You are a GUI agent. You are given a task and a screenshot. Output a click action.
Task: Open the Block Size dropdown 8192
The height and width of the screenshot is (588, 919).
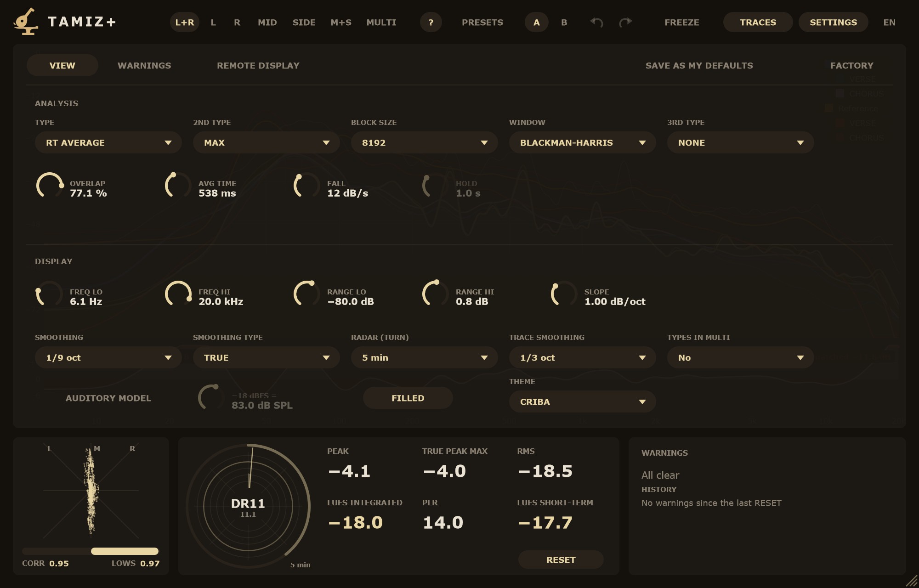tap(425, 142)
